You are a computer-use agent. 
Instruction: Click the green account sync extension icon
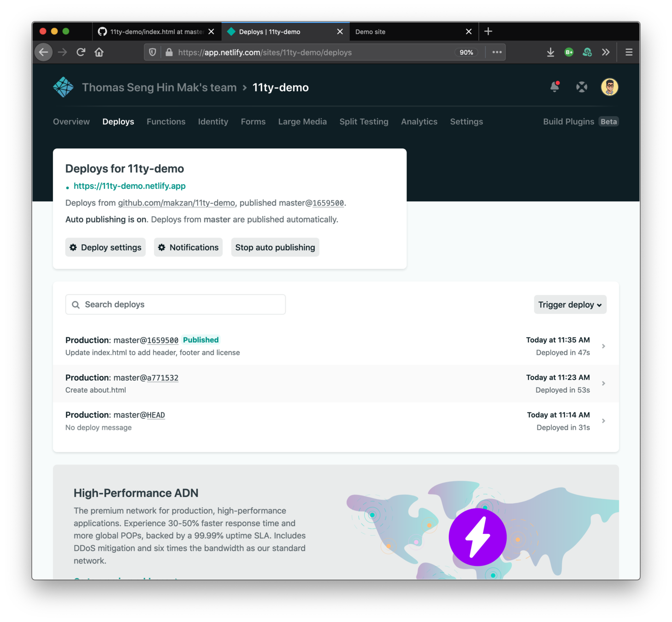[587, 52]
